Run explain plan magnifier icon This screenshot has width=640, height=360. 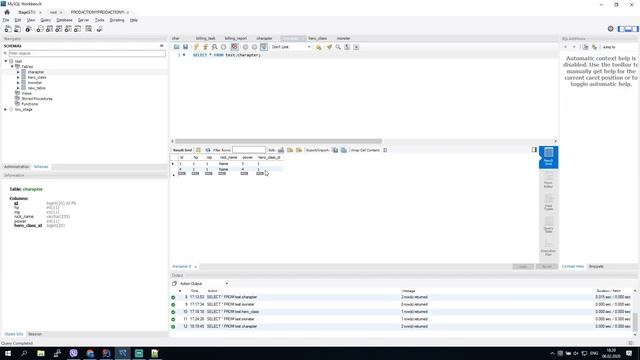214,47
